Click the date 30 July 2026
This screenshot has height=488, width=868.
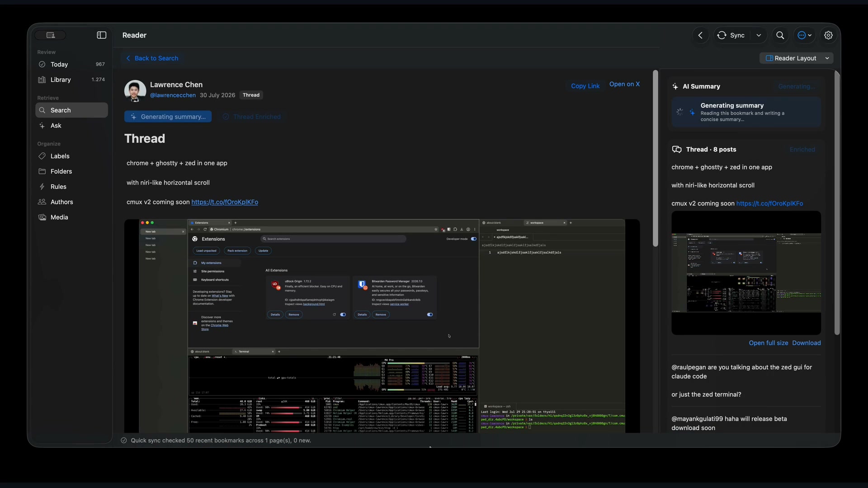pyautogui.click(x=217, y=95)
